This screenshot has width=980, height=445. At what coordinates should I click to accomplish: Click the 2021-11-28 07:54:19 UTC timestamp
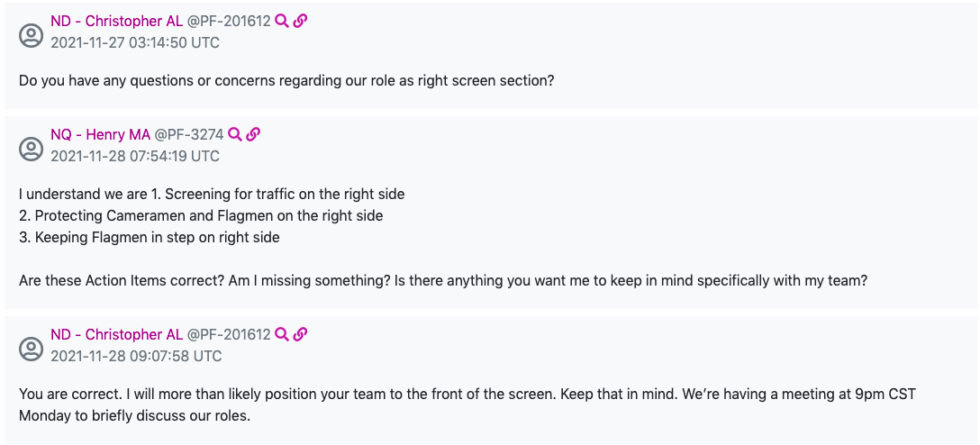[x=135, y=156]
